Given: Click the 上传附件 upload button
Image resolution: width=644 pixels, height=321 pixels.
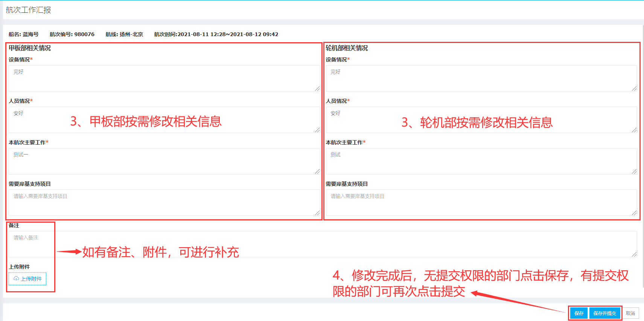Looking at the screenshot, I should [27, 279].
